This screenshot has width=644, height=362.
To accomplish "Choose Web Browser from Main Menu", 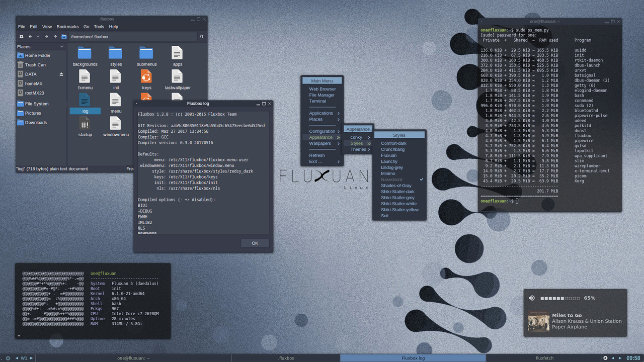I will [x=322, y=89].
